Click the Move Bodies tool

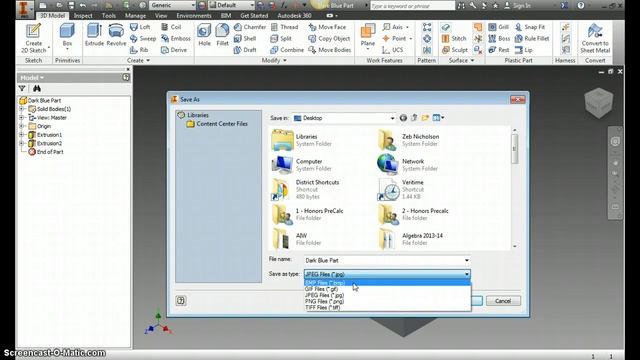click(x=330, y=50)
